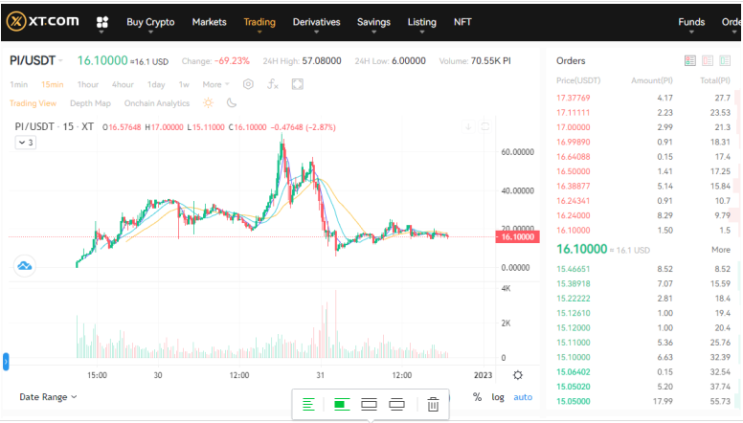The image size is (743, 423).
Task: Open the Derivatives menu
Action: (316, 22)
